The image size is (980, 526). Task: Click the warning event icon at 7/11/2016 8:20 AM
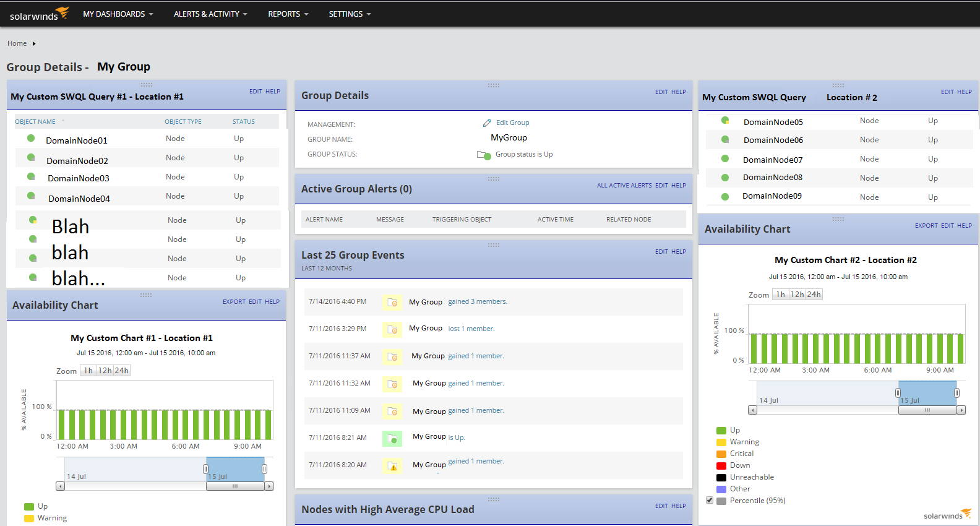point(392,465)
